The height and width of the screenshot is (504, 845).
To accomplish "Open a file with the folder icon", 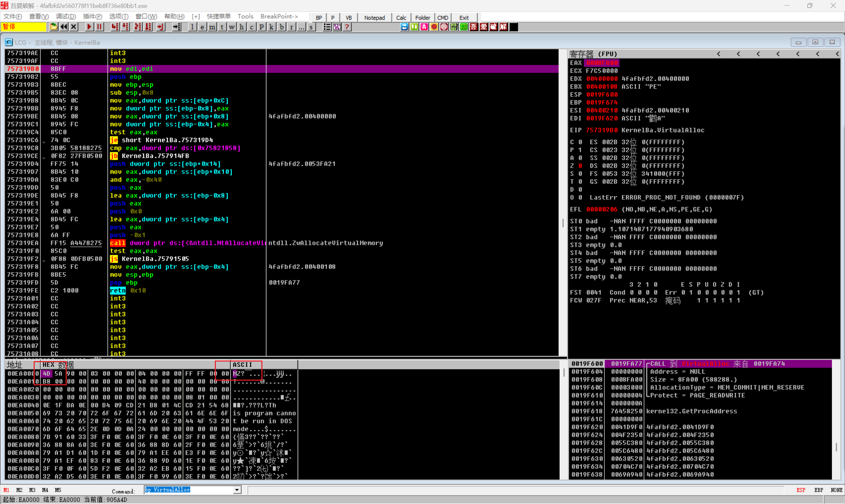I will tap(53, 27).
